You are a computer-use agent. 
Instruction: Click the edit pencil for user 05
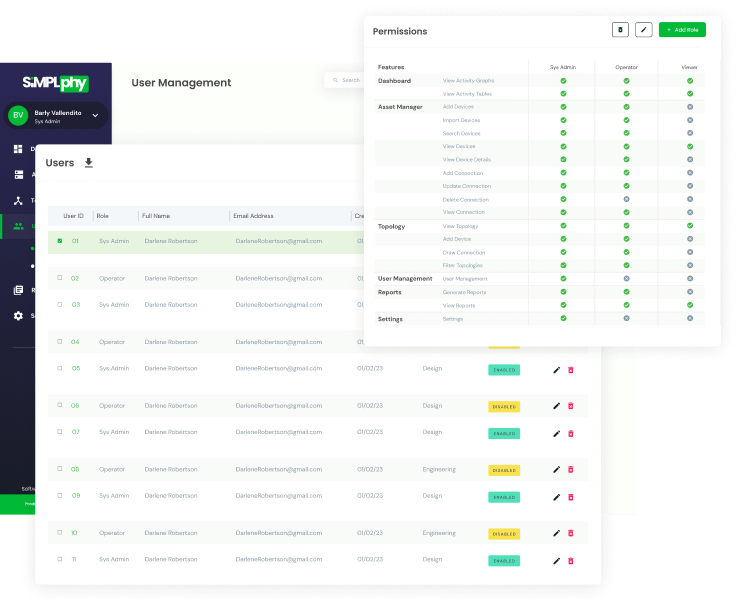(557, 370)
